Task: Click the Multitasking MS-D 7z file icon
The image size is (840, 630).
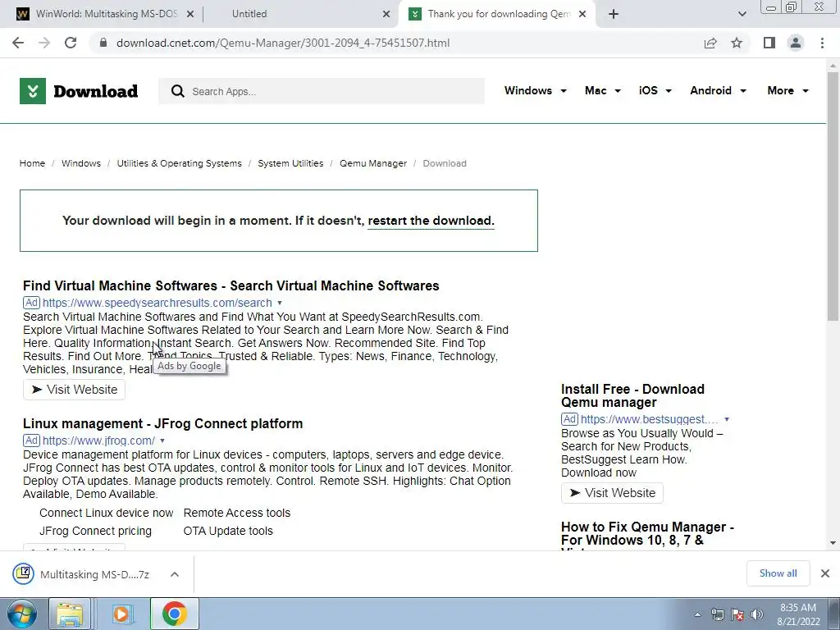Action: 24,573
